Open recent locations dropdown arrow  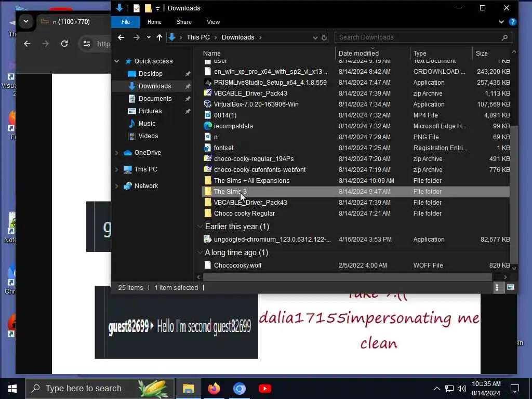[x=149, y=37]
